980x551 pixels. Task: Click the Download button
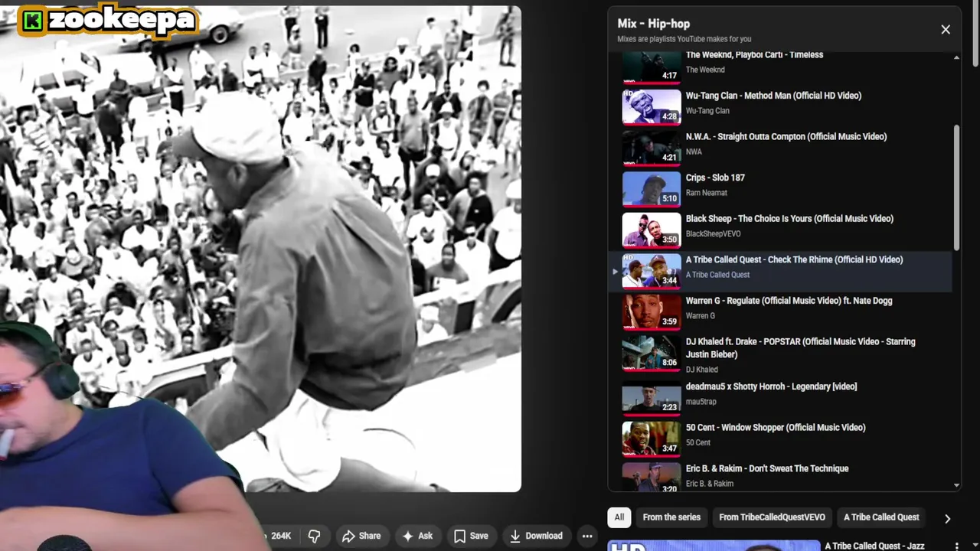(x=536, y=536)
